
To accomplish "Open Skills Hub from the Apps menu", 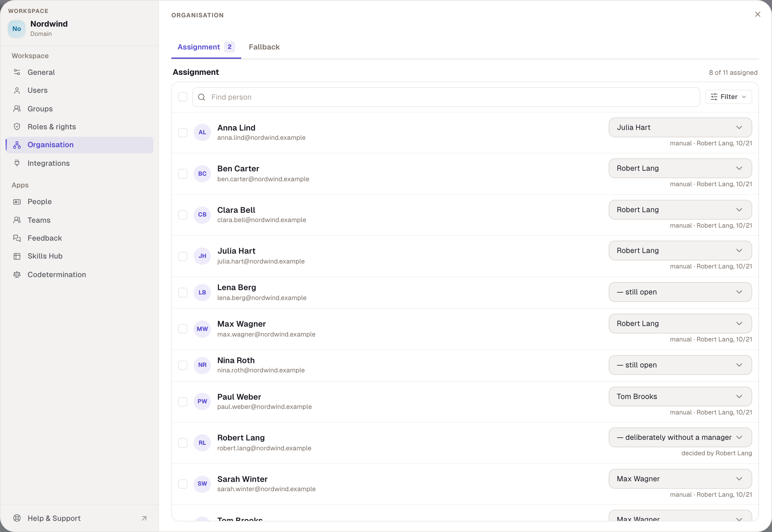I will click(80, 256).
